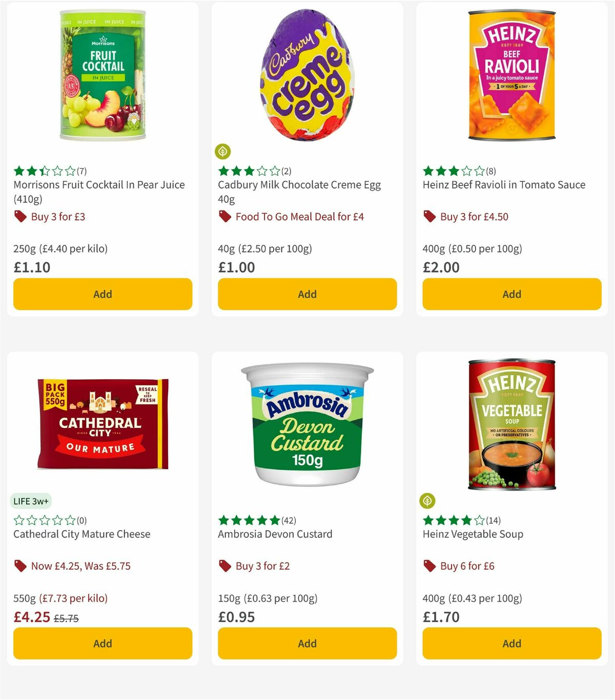Click the price tag icon beside Buy 3 for £4.50
Viewport: 615px width, 700px height.
[x=429, y=217]
